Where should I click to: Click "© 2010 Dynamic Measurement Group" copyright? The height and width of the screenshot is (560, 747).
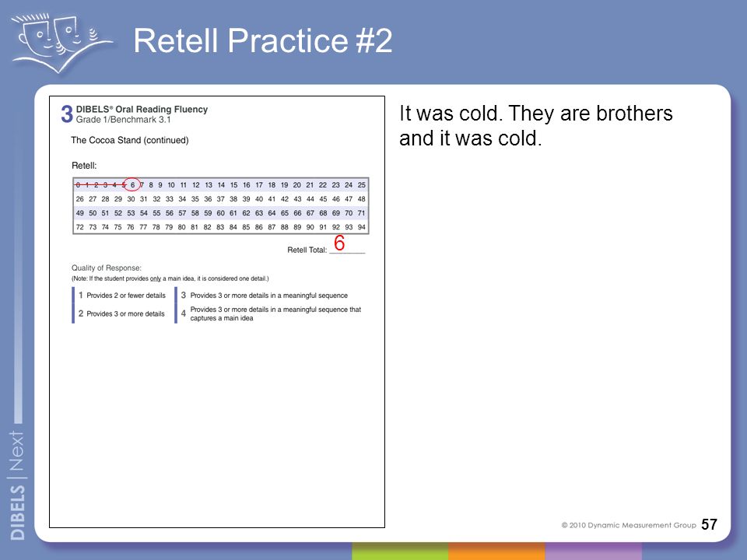[629, 525]
